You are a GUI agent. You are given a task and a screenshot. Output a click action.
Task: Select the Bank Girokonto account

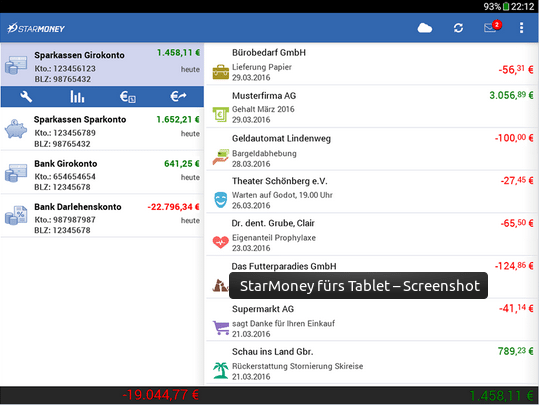(102, 173)
